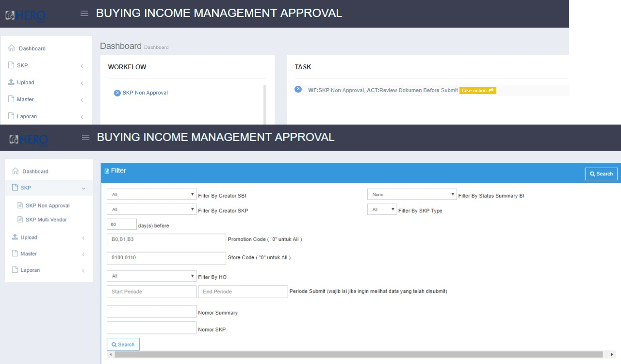Image resolution: width=621 pixels, height=364 pixels.
Task: Click the End Periode input field
Action: (x=243, y=292)
